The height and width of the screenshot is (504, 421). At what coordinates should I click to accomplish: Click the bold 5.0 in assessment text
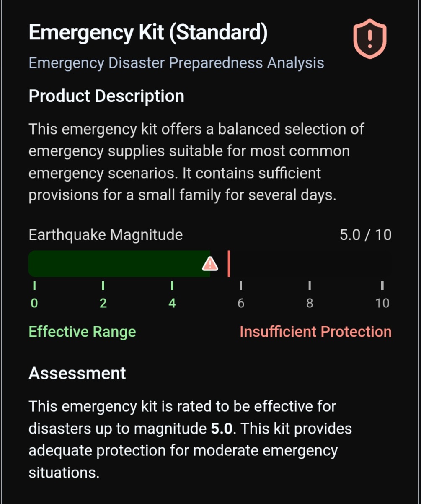pyautogui.click(x=221, y=429)
